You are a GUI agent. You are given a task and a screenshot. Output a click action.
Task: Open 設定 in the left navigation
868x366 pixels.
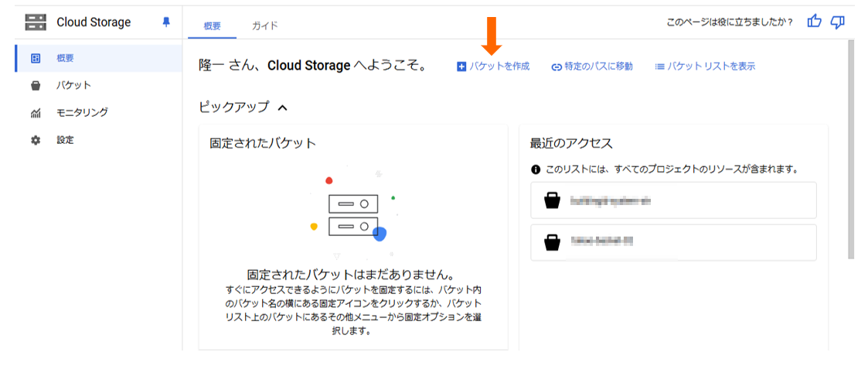click(98, 140)
